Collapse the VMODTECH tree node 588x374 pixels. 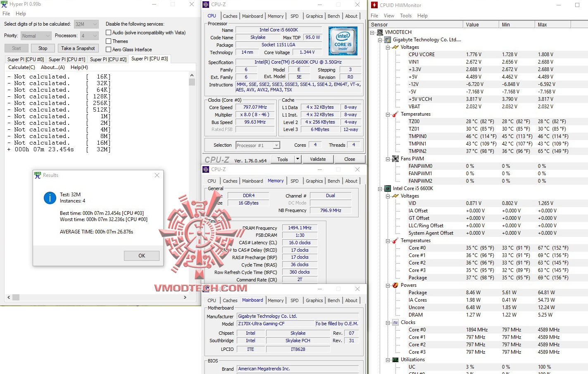click(x=372, y=32)
